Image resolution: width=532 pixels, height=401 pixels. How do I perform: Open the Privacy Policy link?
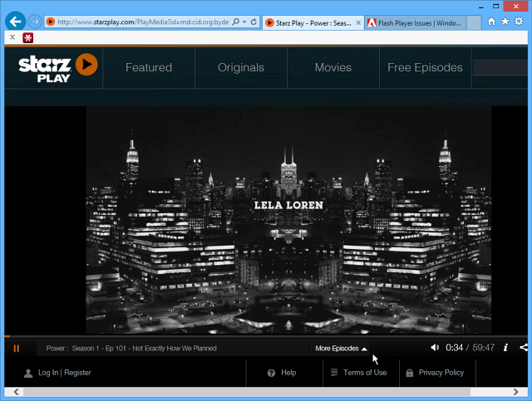tap(436, 373)
